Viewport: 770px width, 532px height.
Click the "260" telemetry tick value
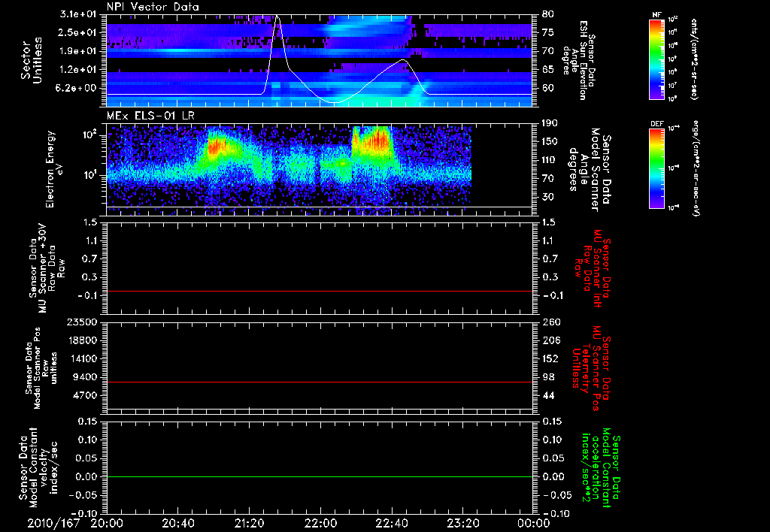551,322
